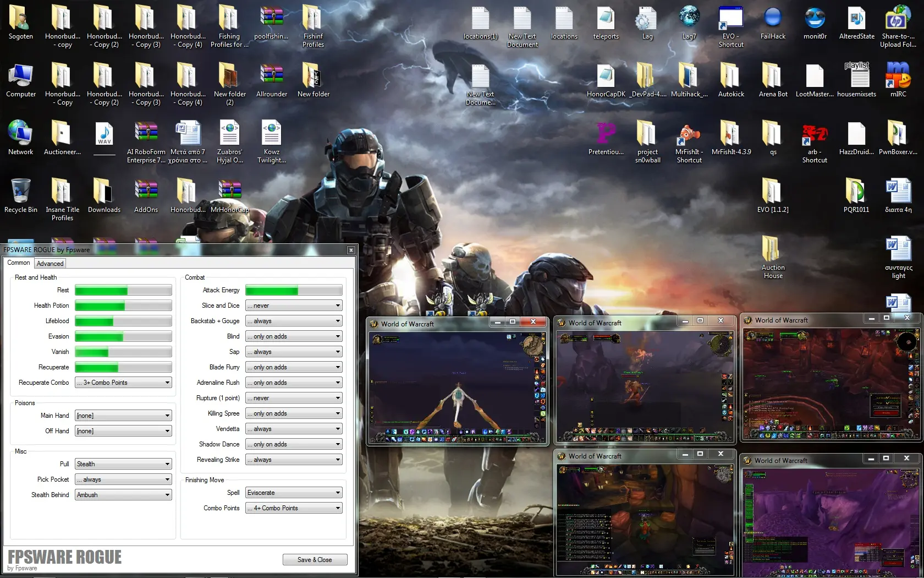Open the Arena Bot folder icon
Screen dimensions: 924x578
point(773,80)
